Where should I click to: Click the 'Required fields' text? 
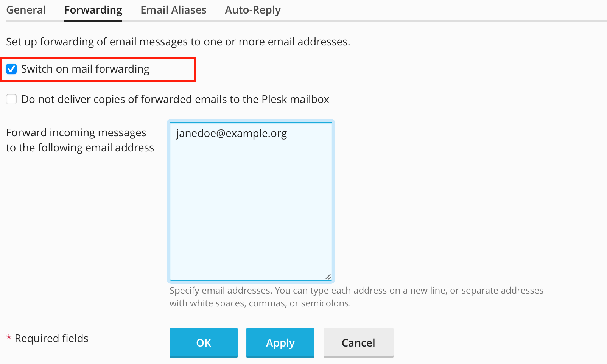point(51,338)
